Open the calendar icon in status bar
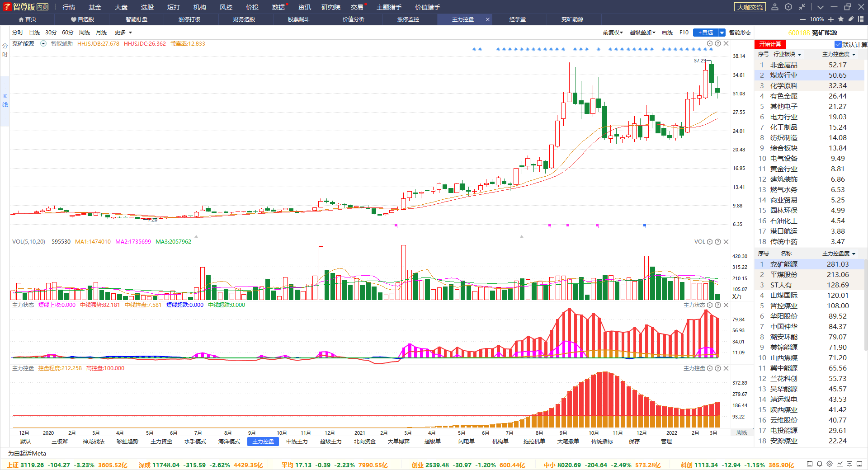The image size is (868, 470). click(810, 464)
